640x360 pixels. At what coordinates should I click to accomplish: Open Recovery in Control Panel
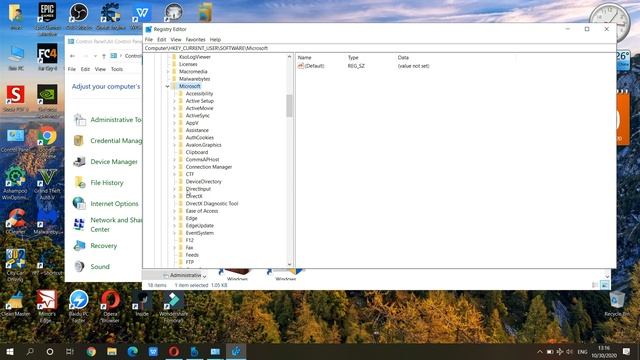click(x=104, y=246)
